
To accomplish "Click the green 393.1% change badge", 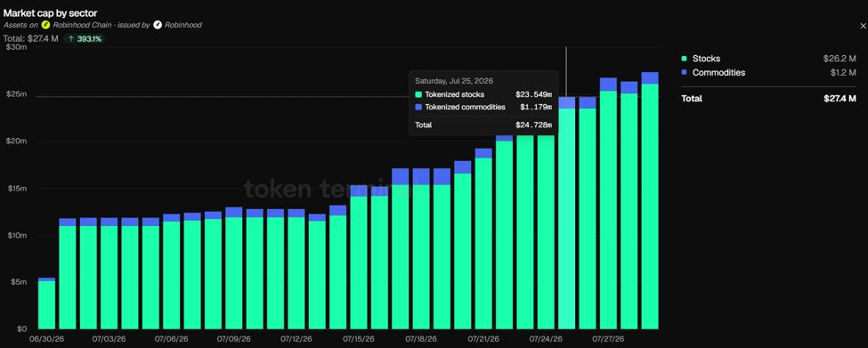I will pos(85,39).
